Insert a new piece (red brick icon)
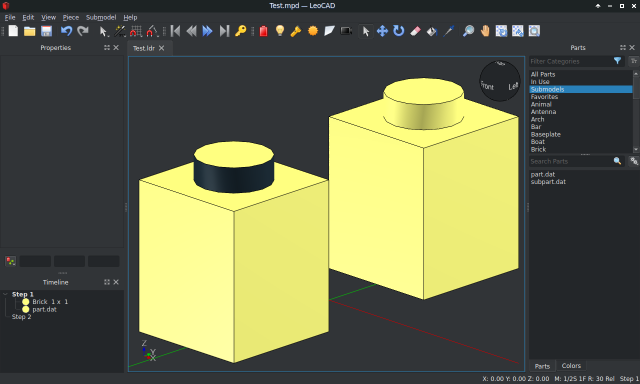 coord(264,31)
